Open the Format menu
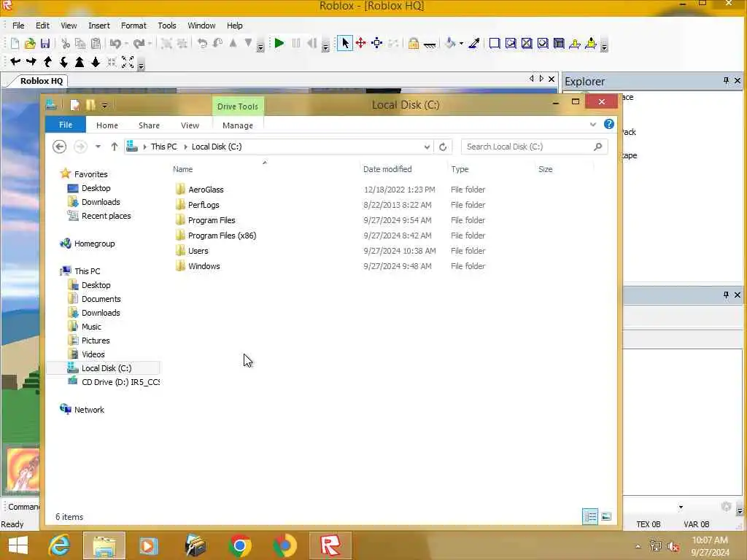747x560 pixels. point(133,26)
